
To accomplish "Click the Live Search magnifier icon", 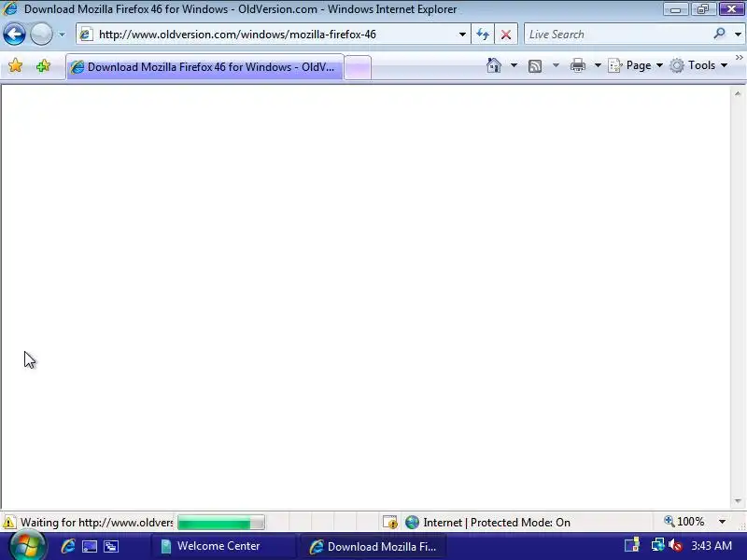I will pyautogui.click(x=719, y=34).
